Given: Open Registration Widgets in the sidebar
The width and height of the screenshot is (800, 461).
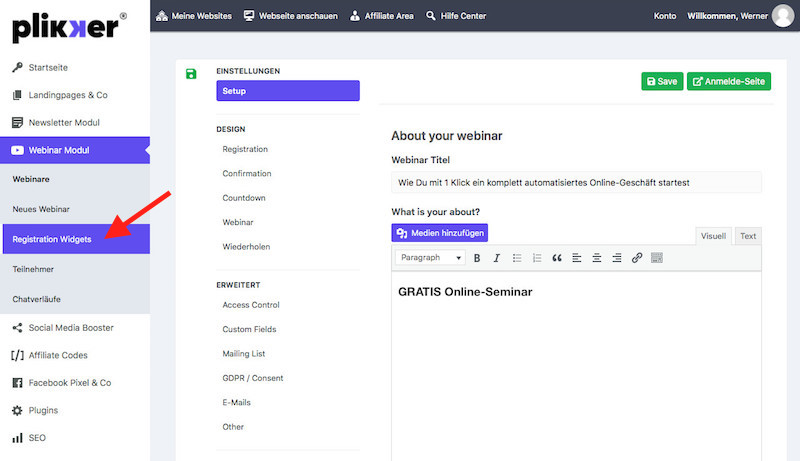Looking at the screenshot, I should pyautogui.click(x=52, y=240).
